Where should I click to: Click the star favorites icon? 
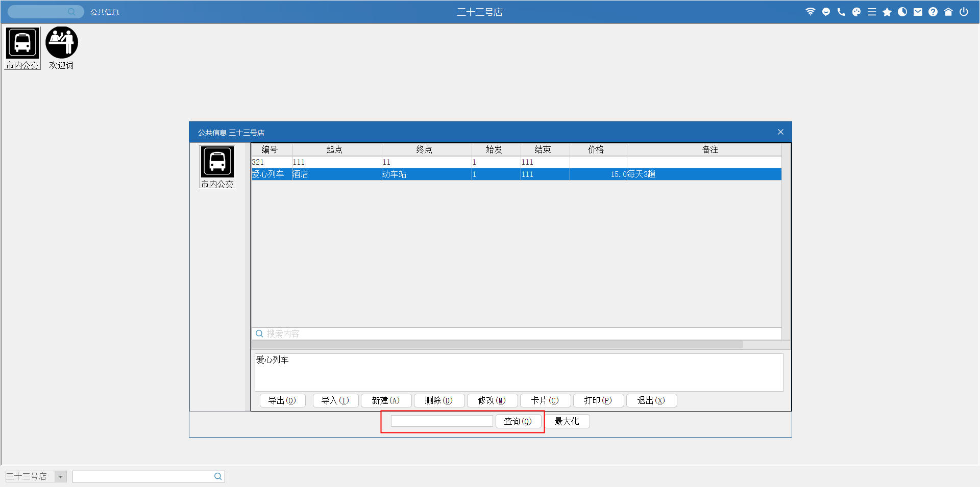887,12
